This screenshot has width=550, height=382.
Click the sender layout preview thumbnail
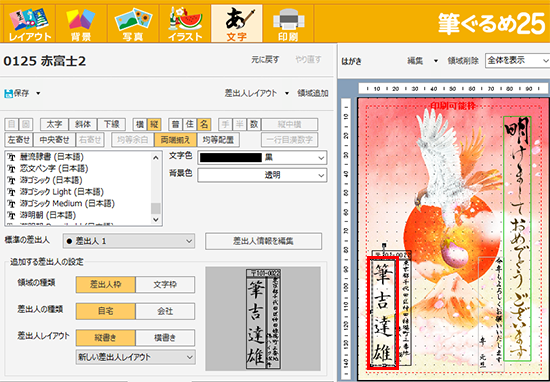click(263, 319)
